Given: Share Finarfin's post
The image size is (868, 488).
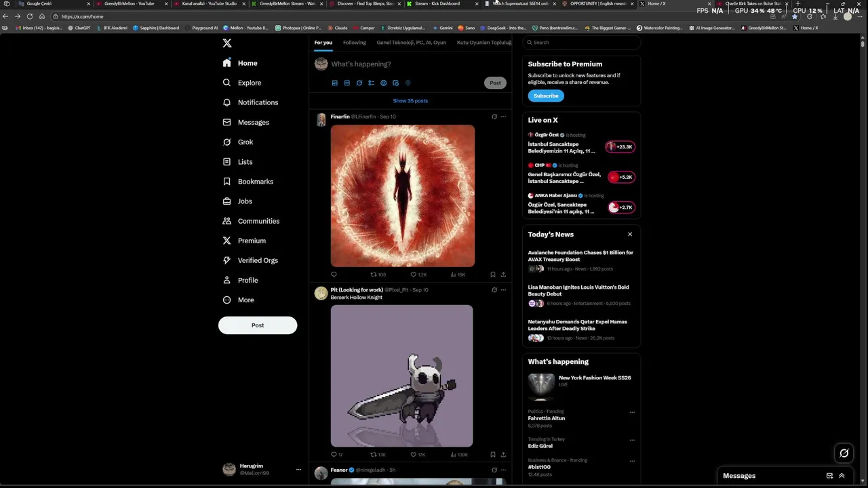Looking at the screenshot, I should pyautogui.click(x=503, y=274).
